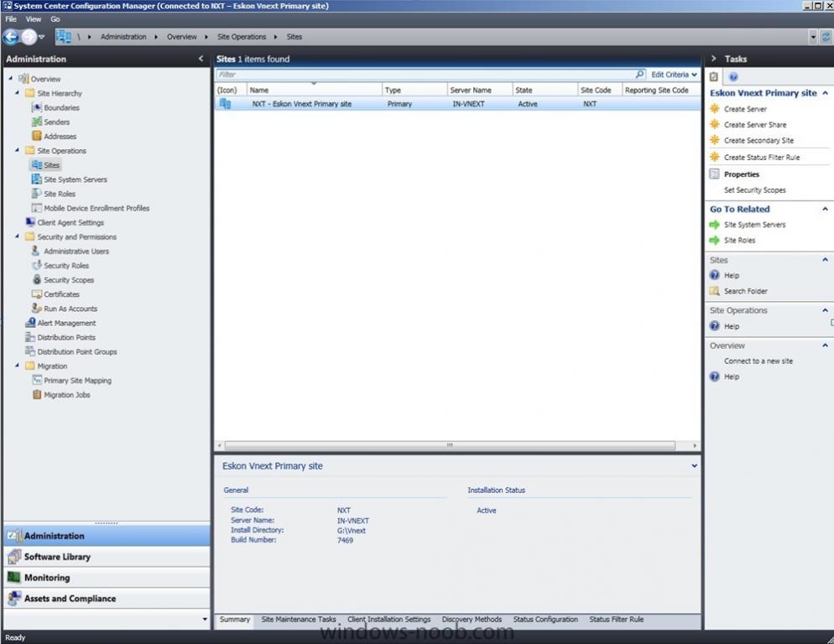Select the Security Roles icon
834x644 pixels.
pos(37,265)
